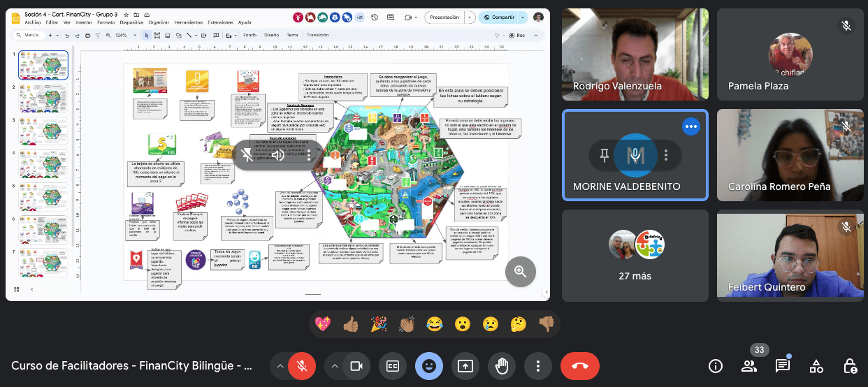868x387 pixels.
Task: Open host controls lock icon
Action: click(849, 366)
